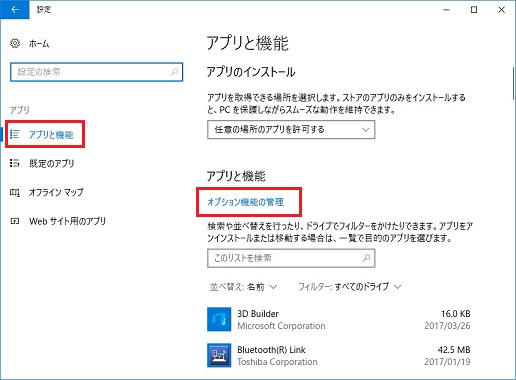This screenshot has height=380, width=516.
Task: Click the 2017/03/26 install date
Action: tap(447, 326)
